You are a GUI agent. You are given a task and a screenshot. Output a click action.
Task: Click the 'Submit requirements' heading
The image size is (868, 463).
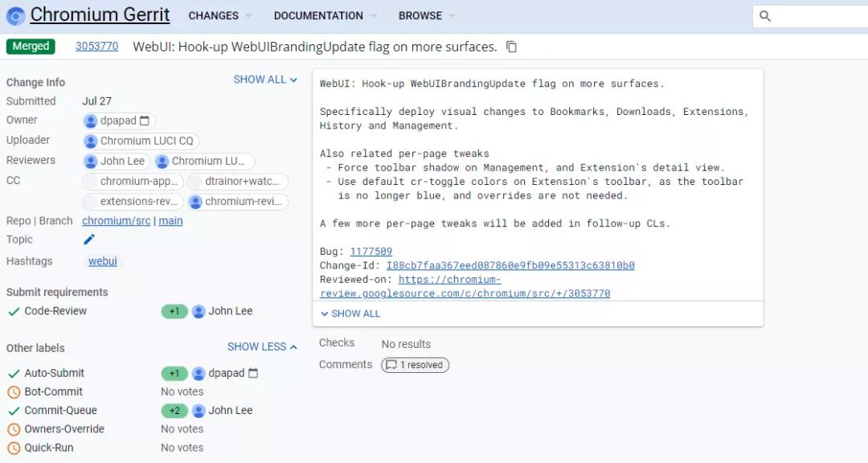pyautogui.click(x=57, y=292)
